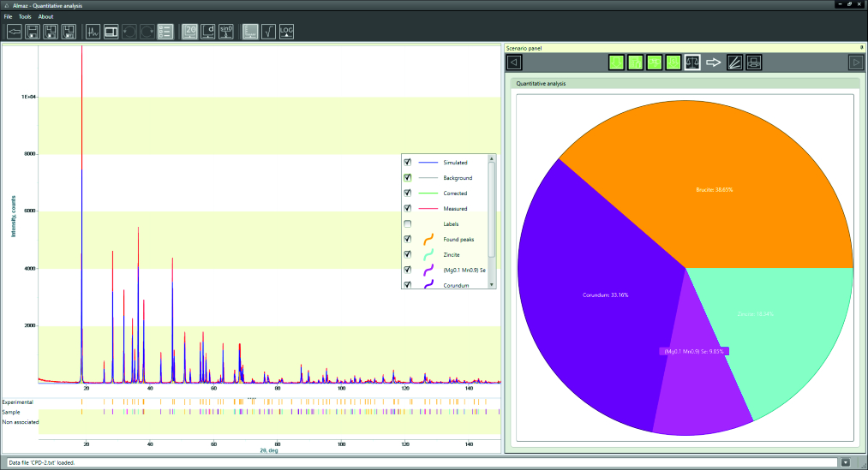Go to next scenario step arrow
This screenshot has height=470, width=868.
854,62
